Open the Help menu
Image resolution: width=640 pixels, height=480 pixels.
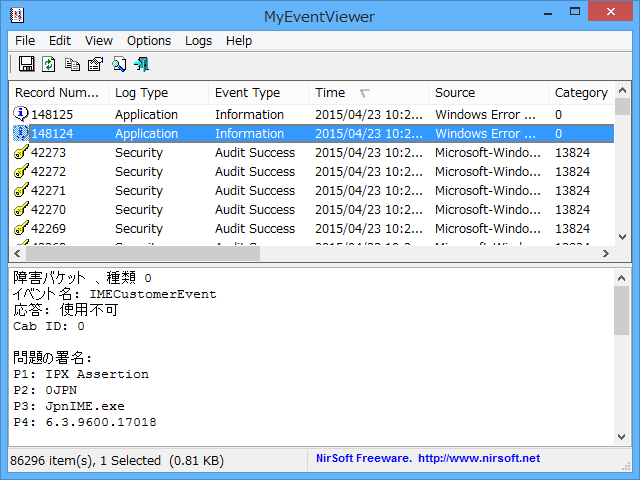[239, 41]
